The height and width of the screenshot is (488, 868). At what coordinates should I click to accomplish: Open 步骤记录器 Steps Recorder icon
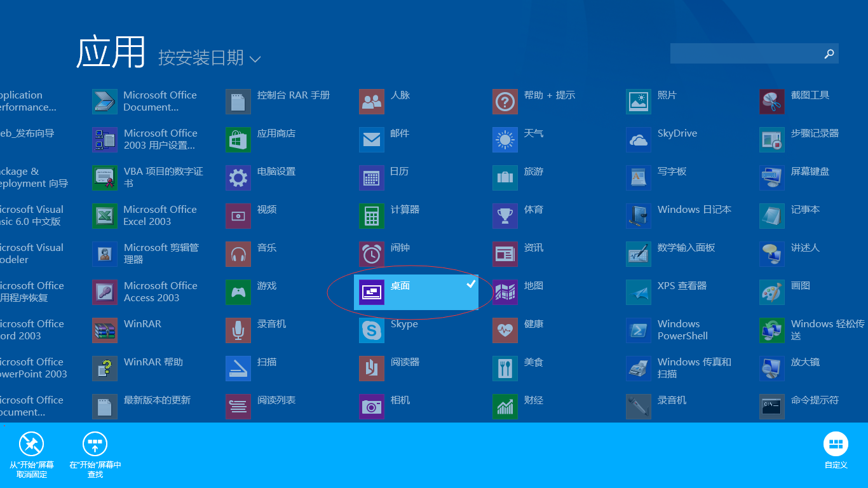coord(772,140)
